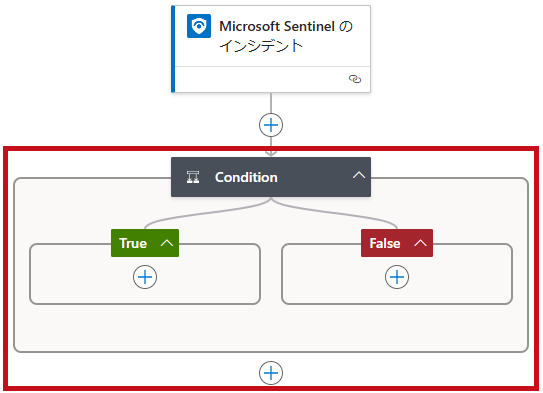Collapse the False branch chevron
Viewport: 543px width, 393px height.
click(x=420, y=243)
